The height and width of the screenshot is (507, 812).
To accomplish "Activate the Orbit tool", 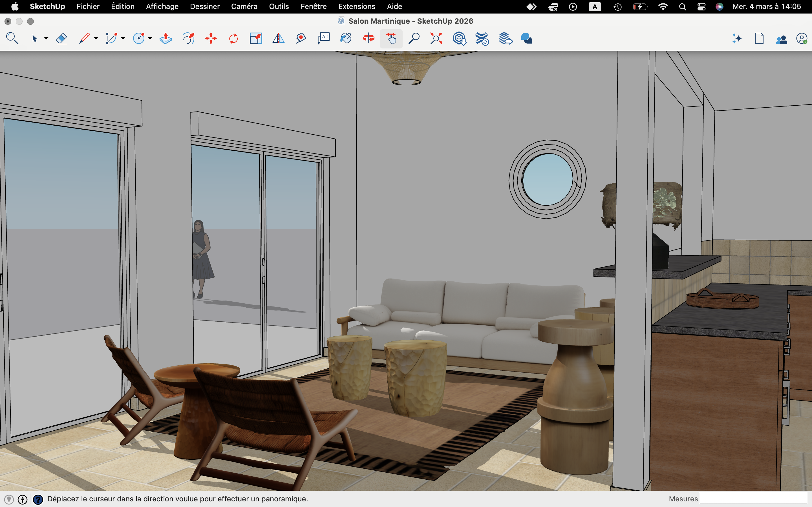I will (369, 39).
